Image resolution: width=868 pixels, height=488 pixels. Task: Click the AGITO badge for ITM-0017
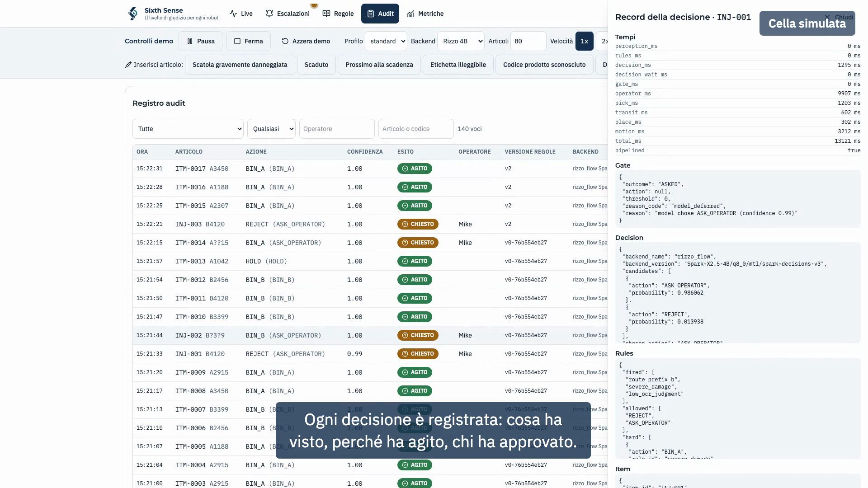tap(415, 169)
